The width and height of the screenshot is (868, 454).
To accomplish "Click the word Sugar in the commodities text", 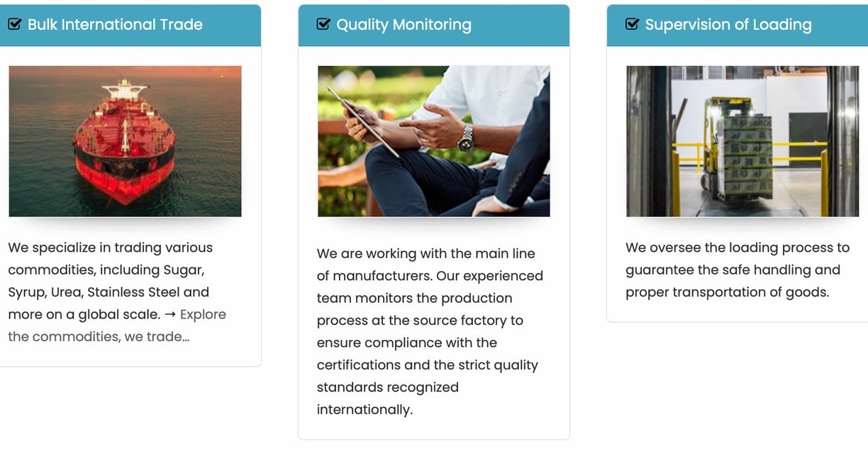I will [x=184, y=270].
